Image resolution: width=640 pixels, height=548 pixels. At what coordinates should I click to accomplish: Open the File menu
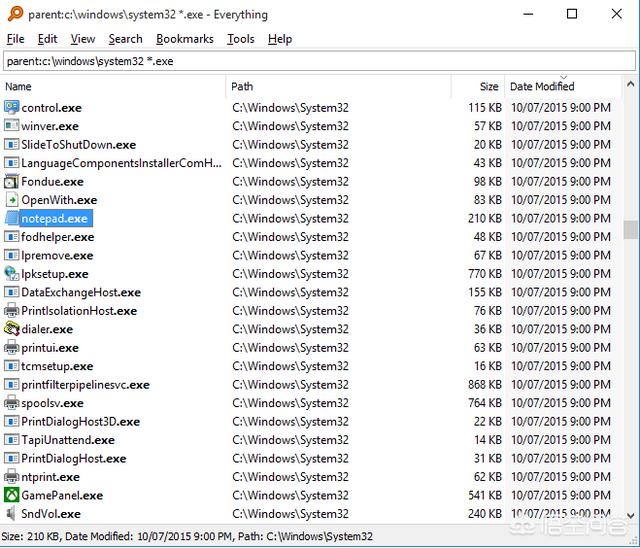click(x=15, y=39)
